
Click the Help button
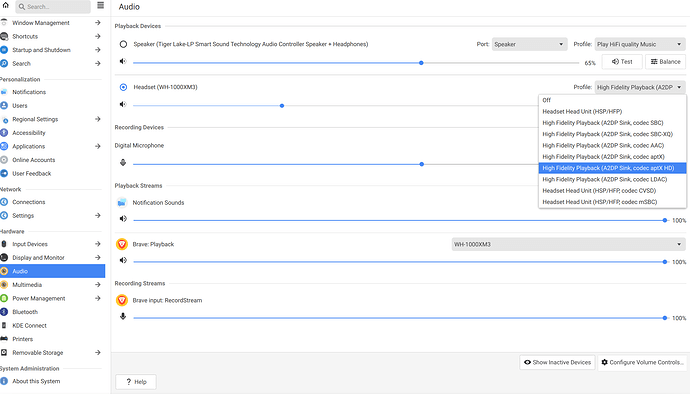click(x=136, y=382)
